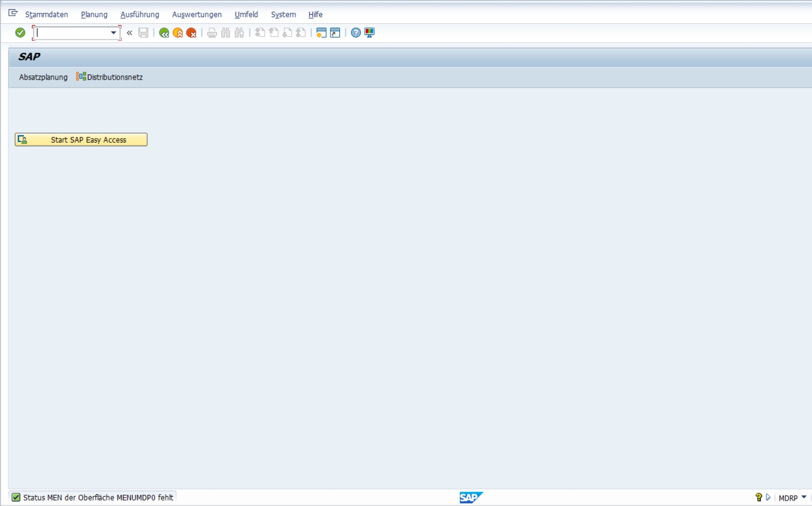Click the green status checkmark icon
Image resolution: width=812 pixels, height=506 pixels.
pyautogui.click(x=16, y=498)
